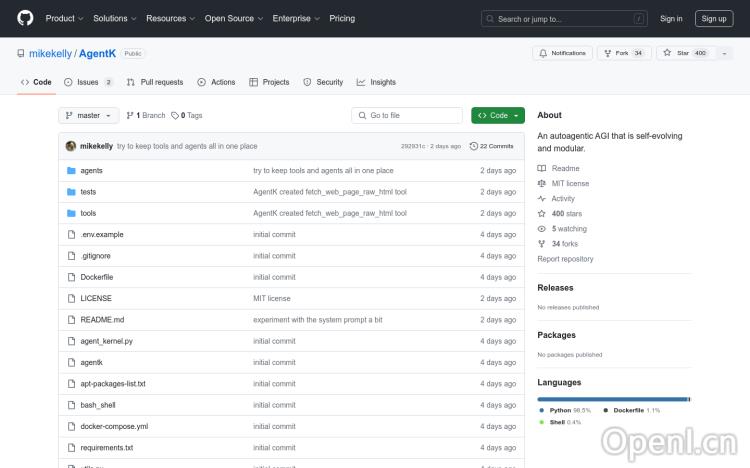Open the Pull requests tab
The width and height of the screenshot is (750, 468).
(155, 82)
